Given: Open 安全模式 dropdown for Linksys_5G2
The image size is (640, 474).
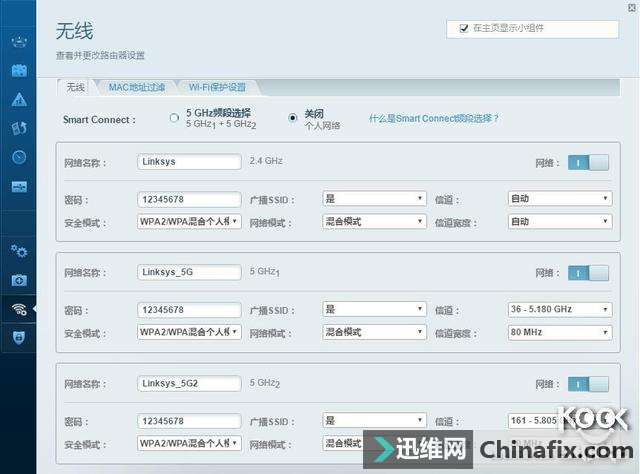Looking at the screenshot, I should [x=189, y=443].
